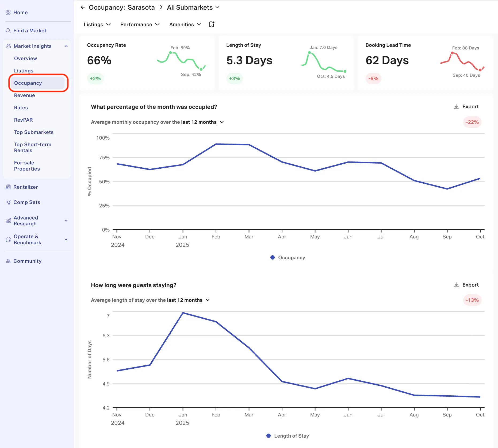Click the Rentalizer calculator icon
The image size is (498, 448).
(8, 187)
